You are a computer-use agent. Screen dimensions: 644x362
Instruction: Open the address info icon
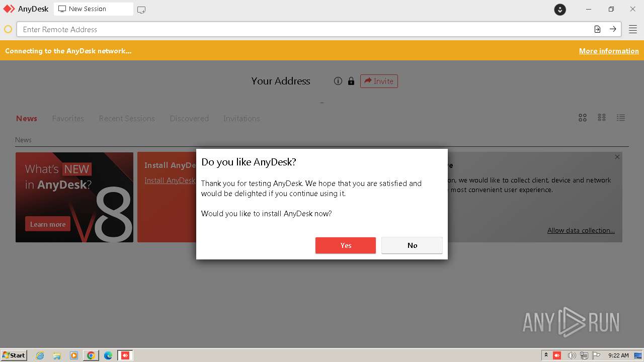click(x=338, y=81)
